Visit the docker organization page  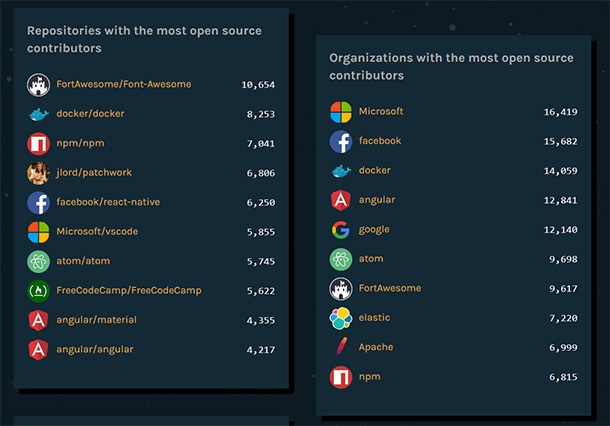click(375, 170)
